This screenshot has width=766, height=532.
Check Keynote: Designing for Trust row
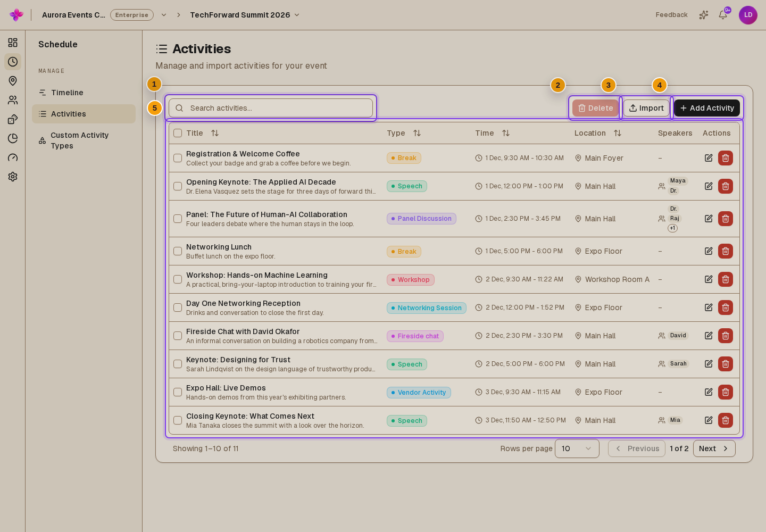(178, 364)
